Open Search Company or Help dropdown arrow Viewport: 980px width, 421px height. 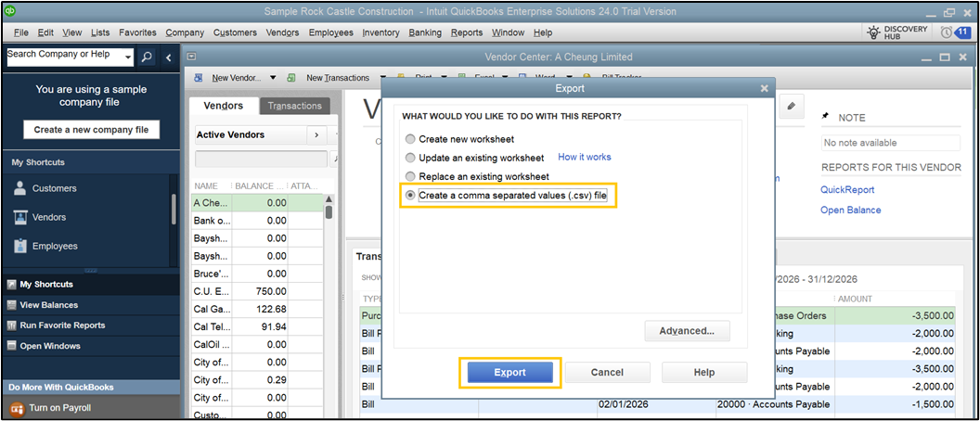coord(128,57)
